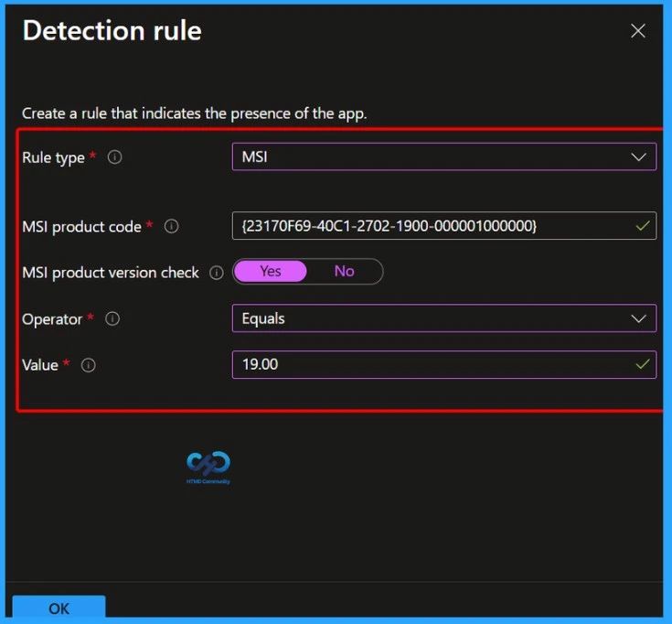
Task: Click the Operator info icon
Action: tap(112, 318)
